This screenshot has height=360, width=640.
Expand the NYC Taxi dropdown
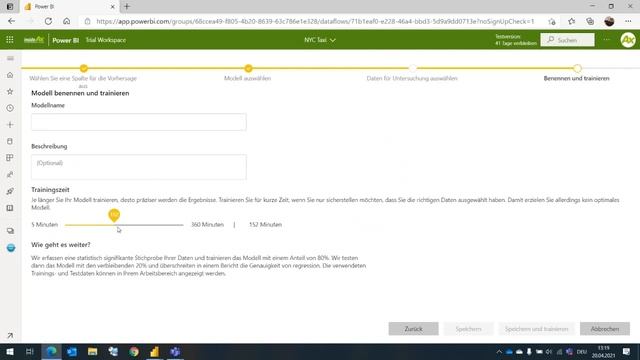click(320, 40)
